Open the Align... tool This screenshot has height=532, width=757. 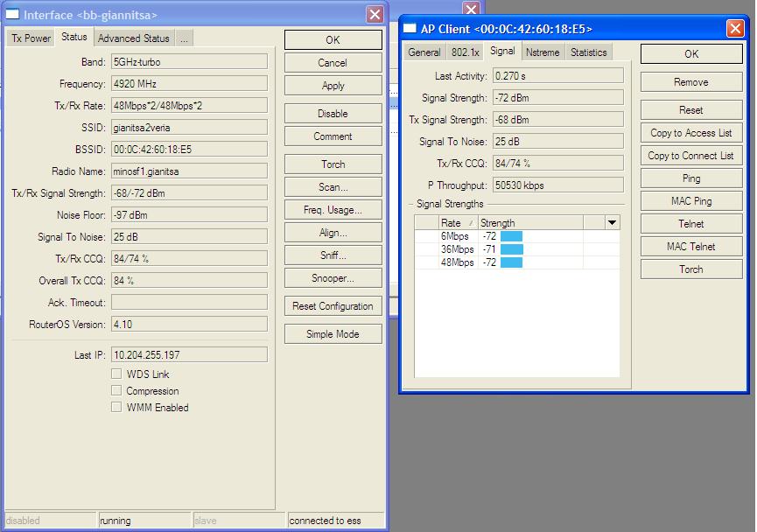point(333,232)
